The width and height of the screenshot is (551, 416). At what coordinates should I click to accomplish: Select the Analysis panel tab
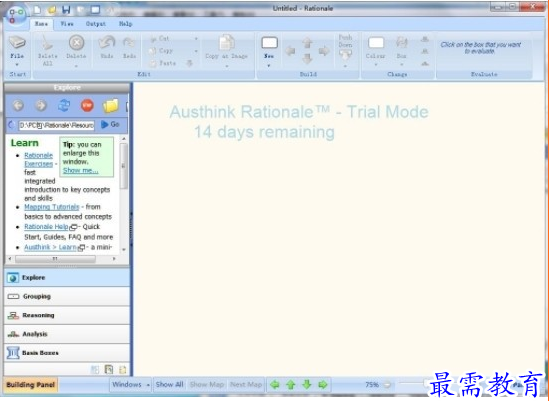(67, 334)
